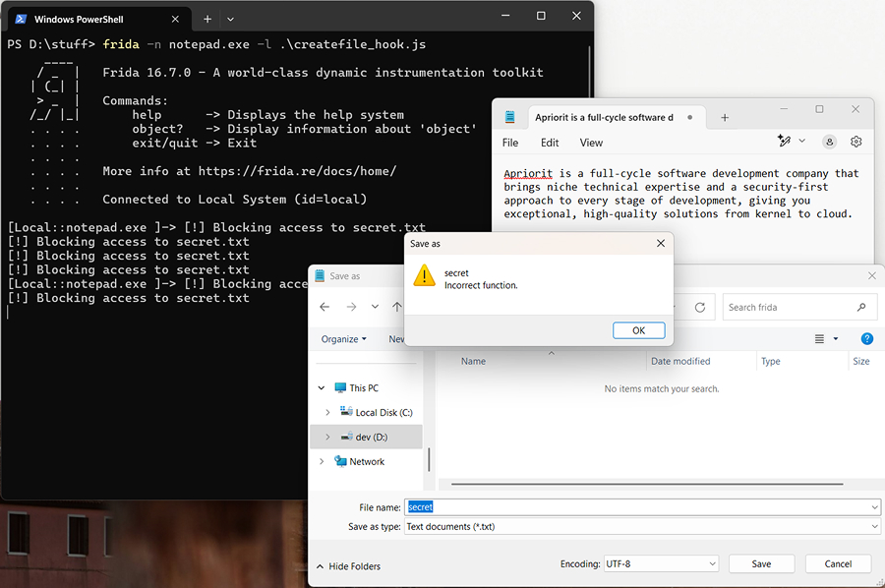Expand the Network tree node
The image size is (885, 588).
pos(322,461)
